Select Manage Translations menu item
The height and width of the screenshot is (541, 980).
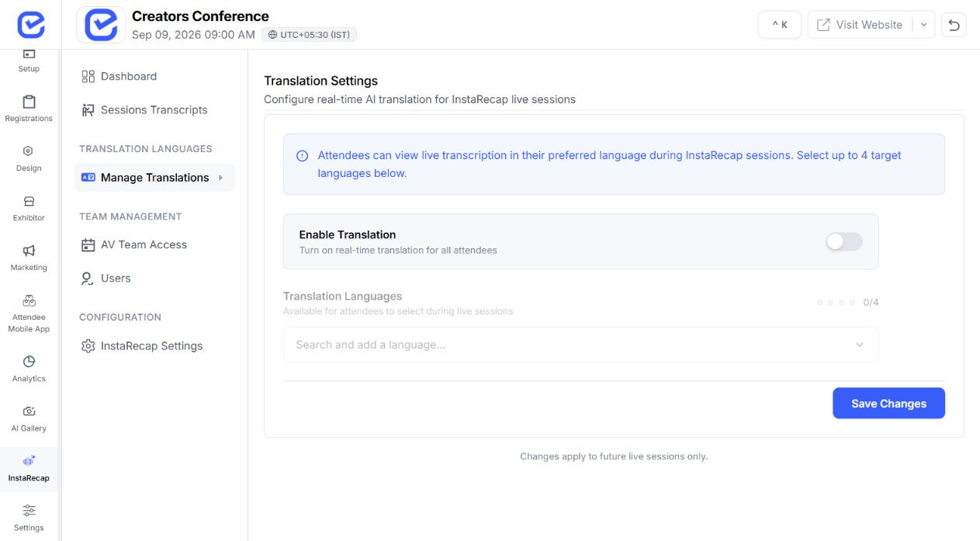pos(154,178)
